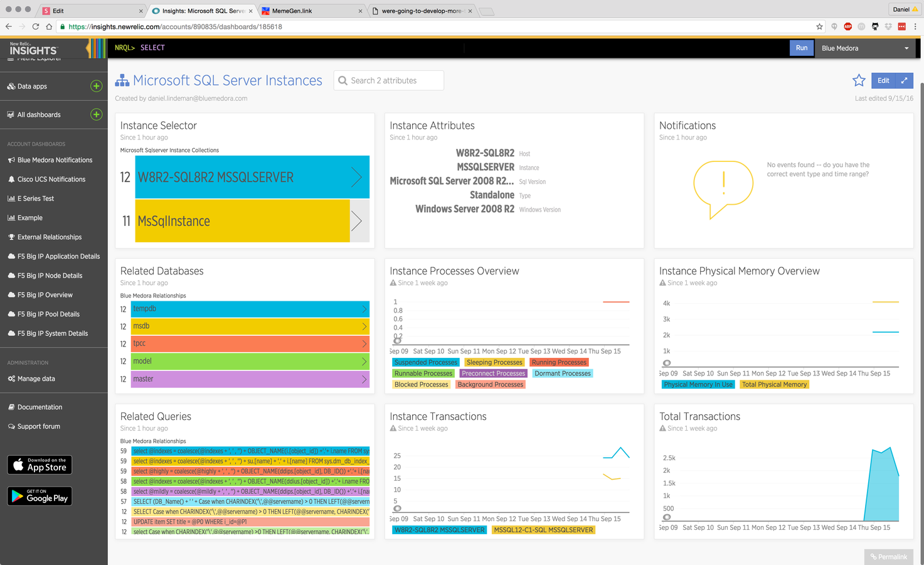Open fullscreen mode with the expand arrows icon
The height and width of the screenshot is (565, 924).
point(904,80)
